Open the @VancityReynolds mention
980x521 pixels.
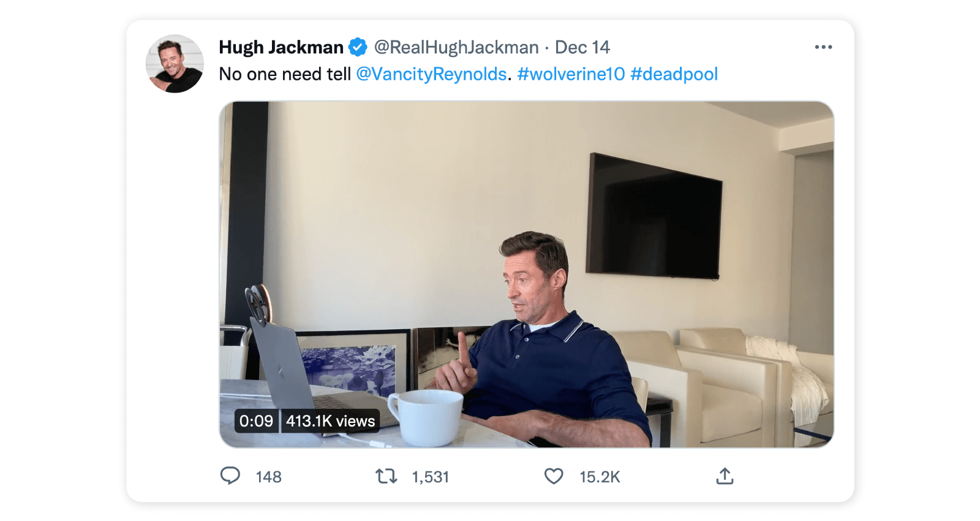(x=431, y=74)
